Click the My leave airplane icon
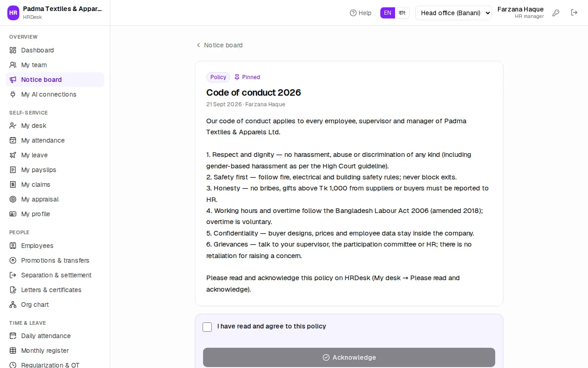Screen dimensions: 588x368 (x=13, y=155)
